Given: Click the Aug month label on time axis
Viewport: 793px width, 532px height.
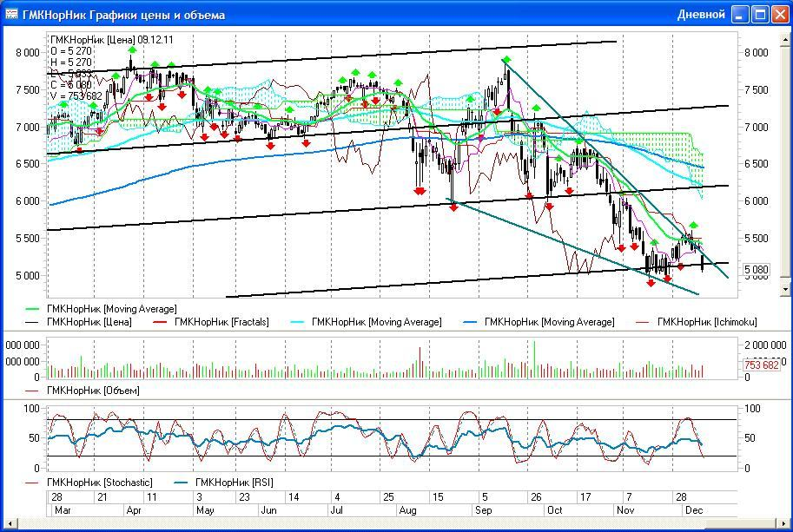Looking at the screenshot, I should click(407, 510).
